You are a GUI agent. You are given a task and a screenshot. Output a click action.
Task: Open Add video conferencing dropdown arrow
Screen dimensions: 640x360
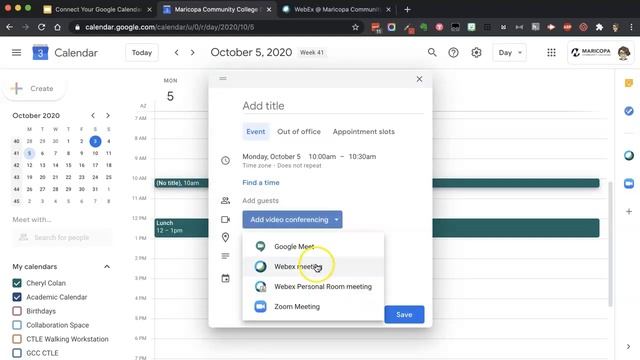tap(336, 220)
